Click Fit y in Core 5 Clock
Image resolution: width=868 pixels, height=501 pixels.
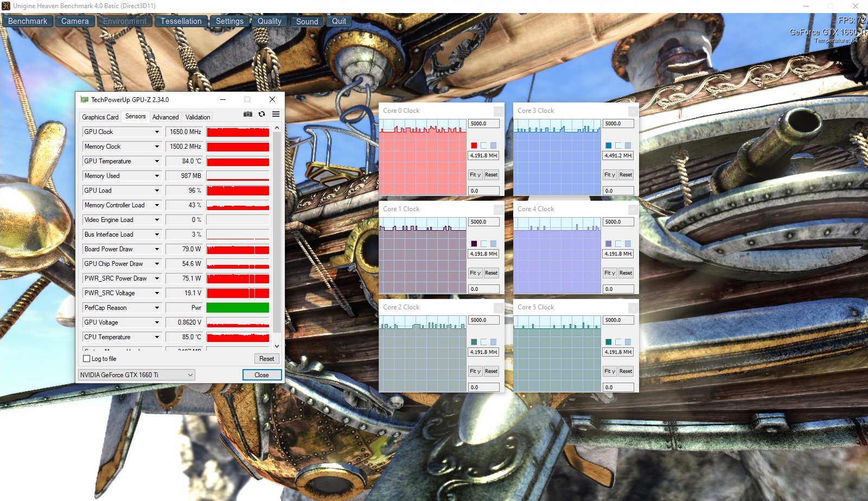[610, 371]
